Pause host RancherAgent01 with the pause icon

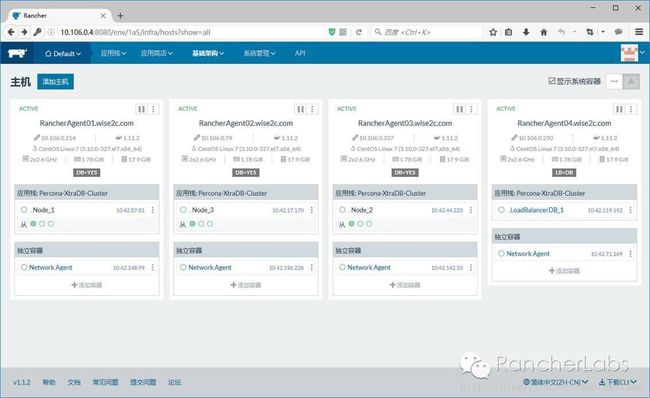coord(141,109)
